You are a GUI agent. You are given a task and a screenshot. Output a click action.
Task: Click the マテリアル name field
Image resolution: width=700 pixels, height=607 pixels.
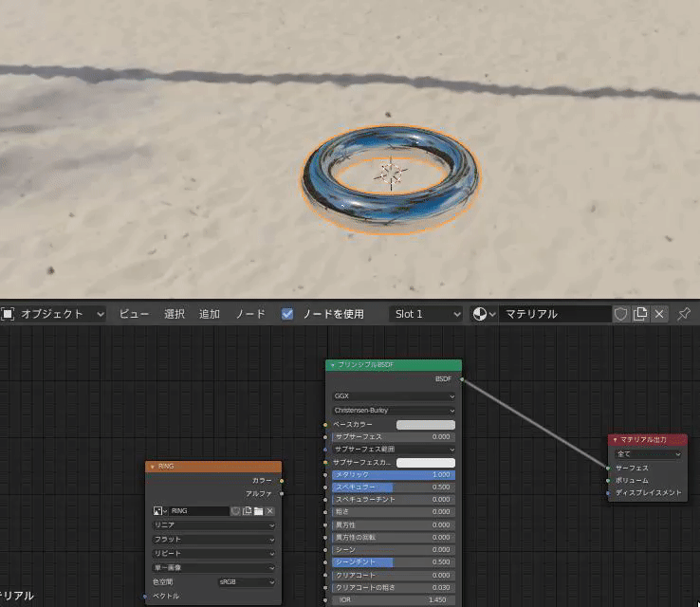pyautogui.click(x=554, y=314)
